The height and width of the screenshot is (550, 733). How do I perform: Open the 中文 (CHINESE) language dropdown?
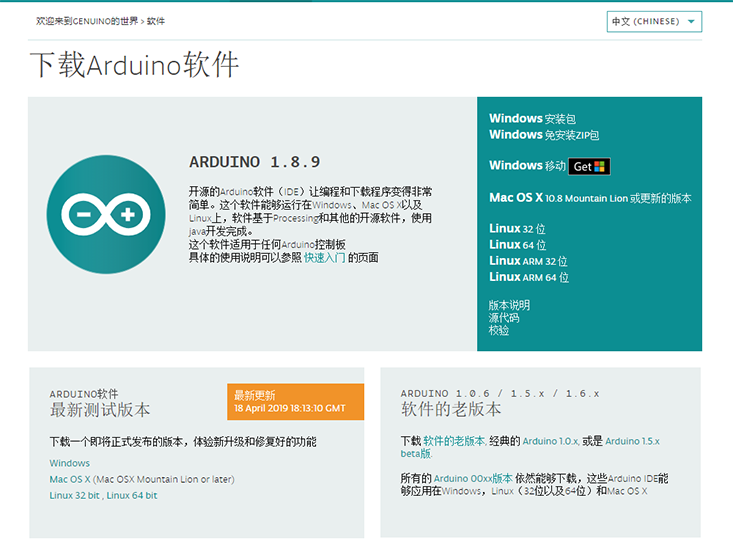[x=654, y=21]
